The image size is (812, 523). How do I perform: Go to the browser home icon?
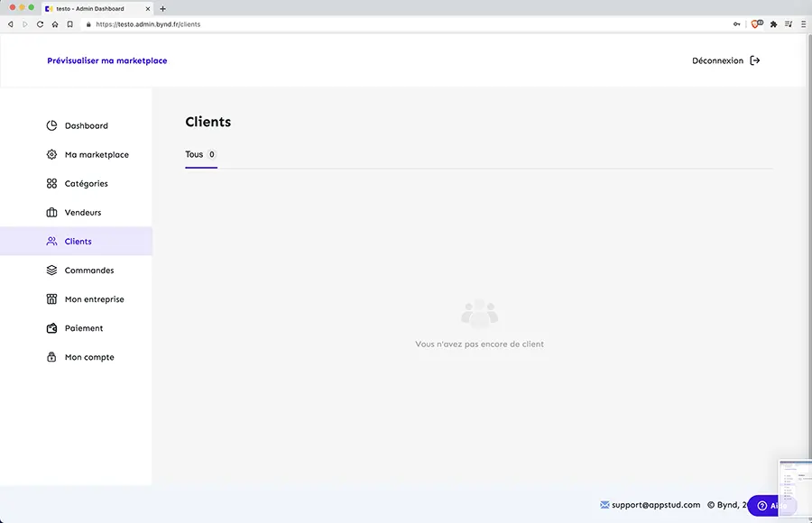tap(55, 24)
